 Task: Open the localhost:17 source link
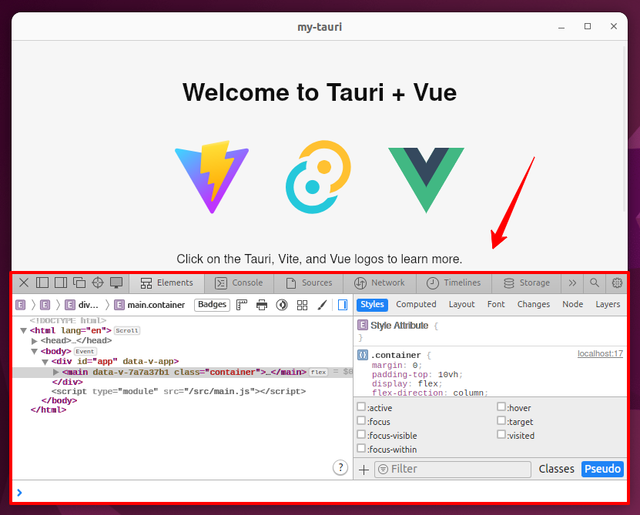[600, 354]
